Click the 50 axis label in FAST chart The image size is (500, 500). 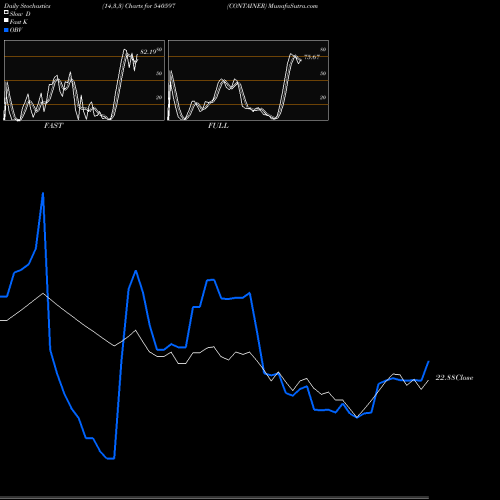click(x=159, y=73)
